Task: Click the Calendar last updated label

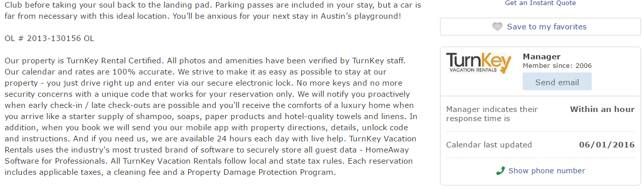Action: pyautogui.click(x=489, y=145)
